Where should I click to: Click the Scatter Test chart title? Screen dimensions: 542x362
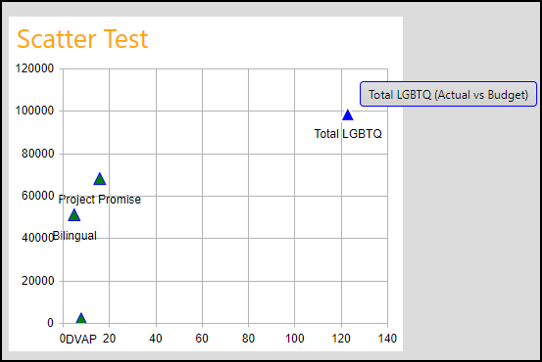coord(83,39)
